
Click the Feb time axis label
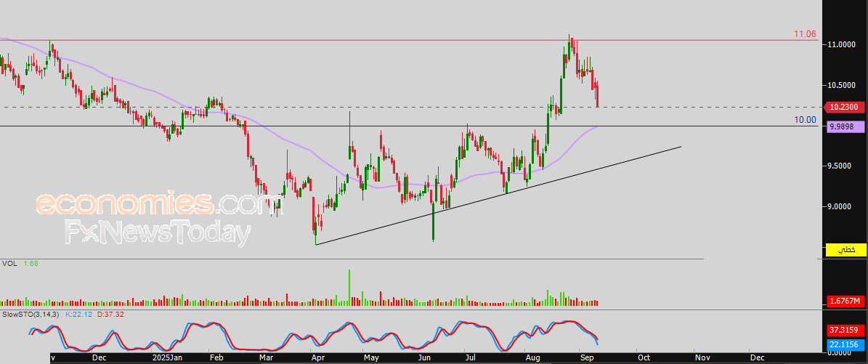pos(215,358)
